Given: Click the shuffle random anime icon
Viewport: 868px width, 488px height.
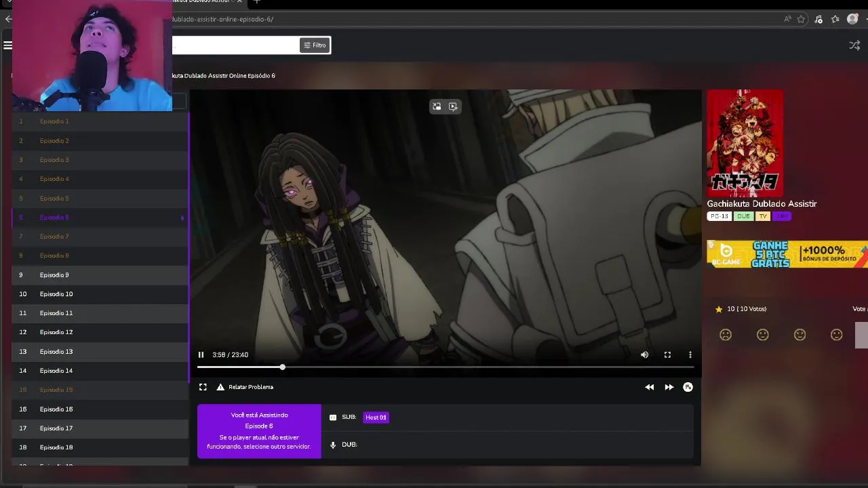Looking at the screenshot, I should [x=854, y=45].
